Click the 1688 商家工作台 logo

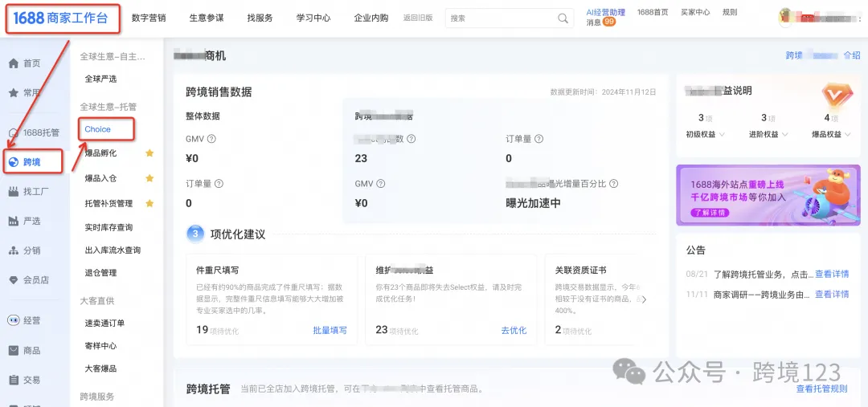[x=61, y=18]
